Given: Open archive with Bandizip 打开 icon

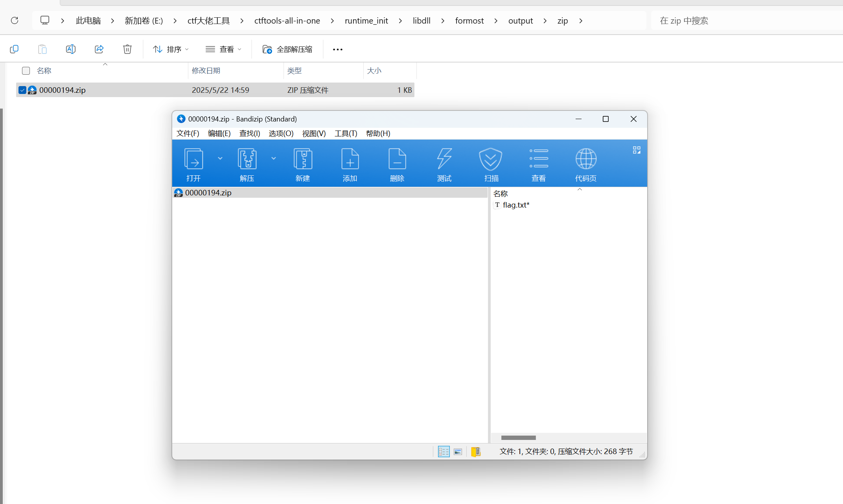Looking at the screenshot, I should (x=193, y=164).
